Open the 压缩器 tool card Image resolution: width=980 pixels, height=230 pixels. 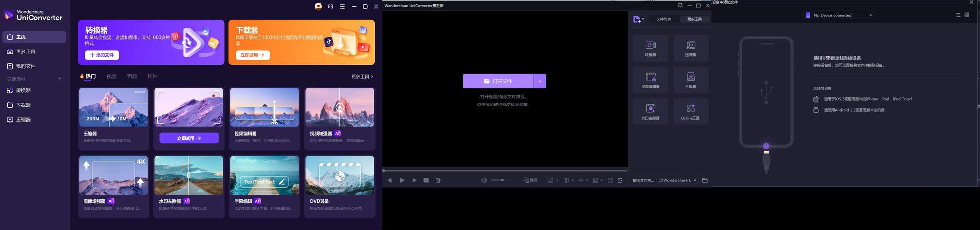[113, 119]
